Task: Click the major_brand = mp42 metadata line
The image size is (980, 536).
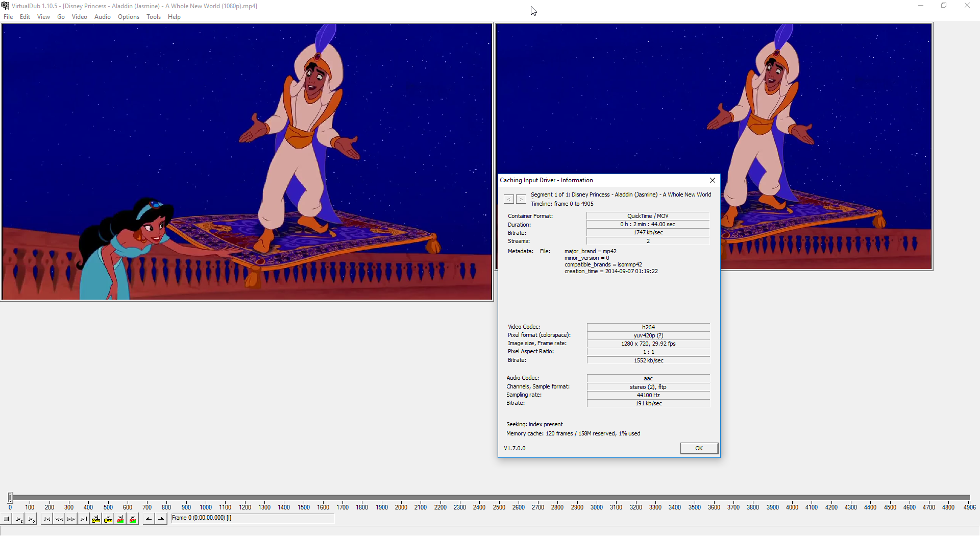Action: 591,251
